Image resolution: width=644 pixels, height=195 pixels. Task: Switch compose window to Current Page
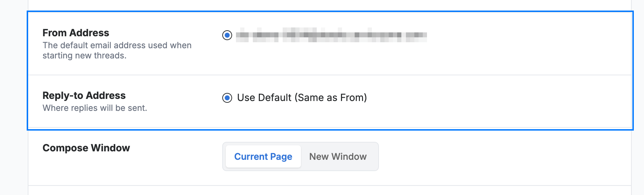click(263, 157)
